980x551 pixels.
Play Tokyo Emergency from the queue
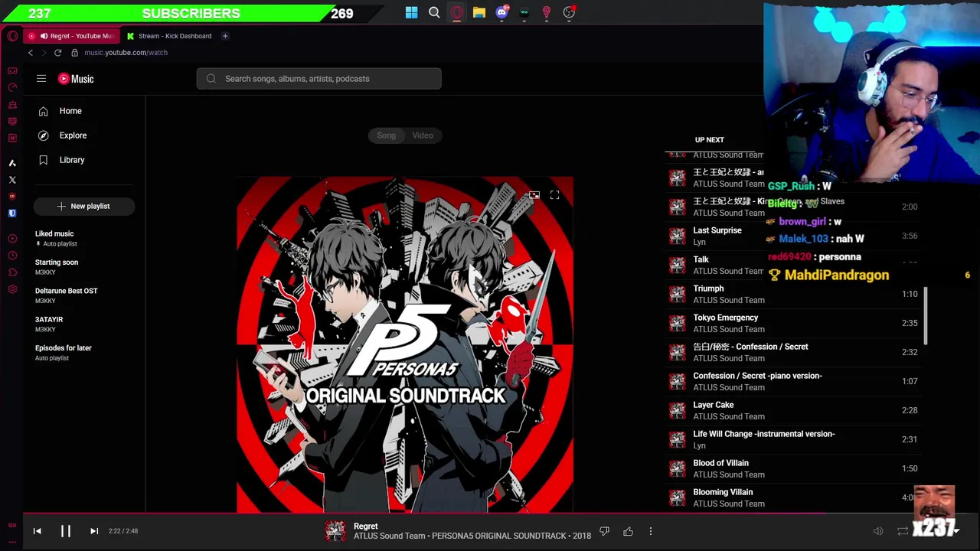coord(792,323)
